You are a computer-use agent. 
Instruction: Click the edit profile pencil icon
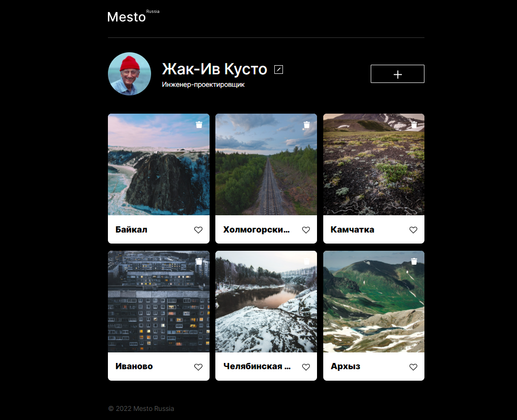coord(279,70)
